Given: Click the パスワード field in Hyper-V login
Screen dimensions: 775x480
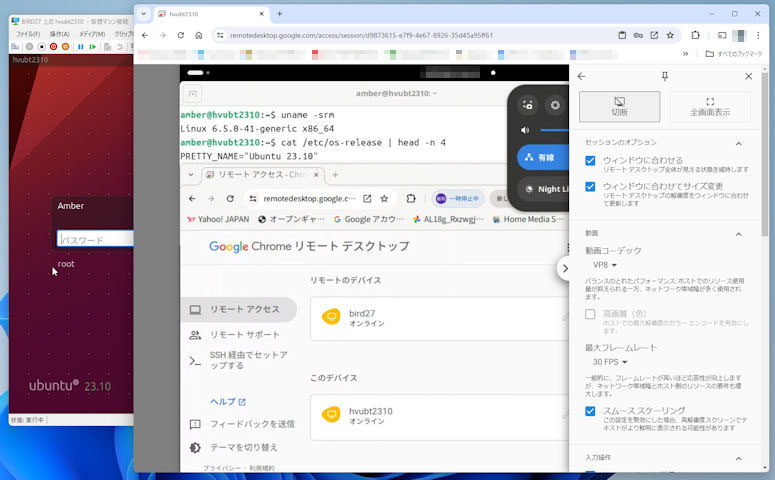Looking at the screenshot, I should coord(95,239).
